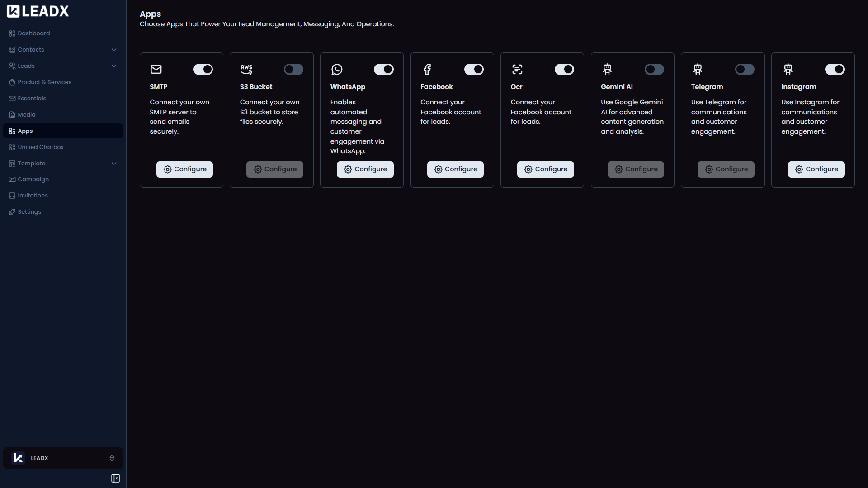This screenshot has height=488, width=868.
Task: Click the AWS S3 Bucket icon
Action: pos(246,69)
